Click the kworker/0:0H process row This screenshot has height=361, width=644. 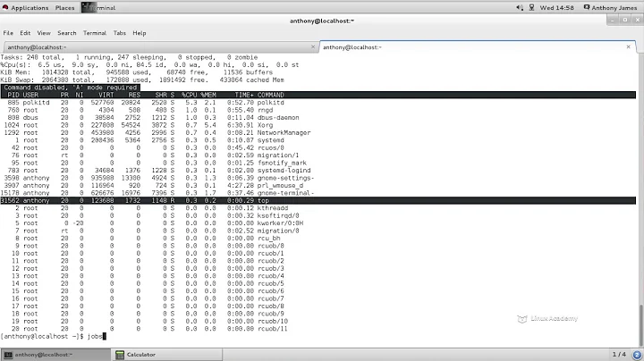[x=318, y=223]
